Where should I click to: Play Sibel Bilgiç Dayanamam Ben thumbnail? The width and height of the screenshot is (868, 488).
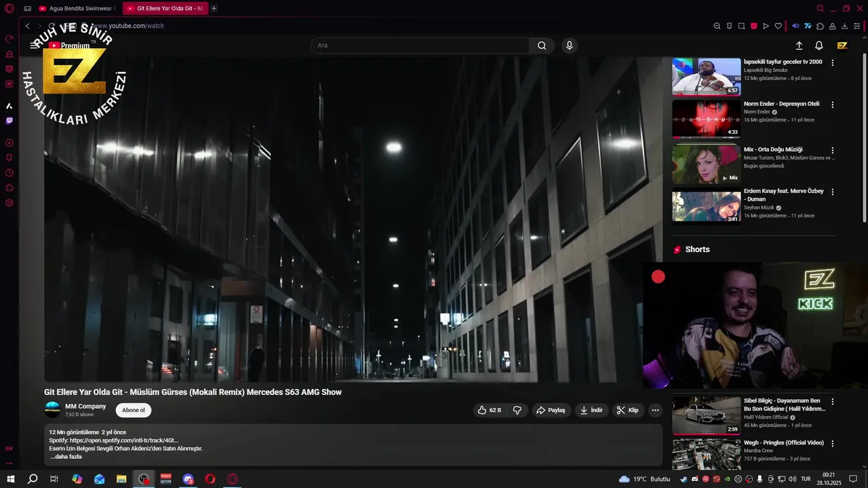(707, 415)
